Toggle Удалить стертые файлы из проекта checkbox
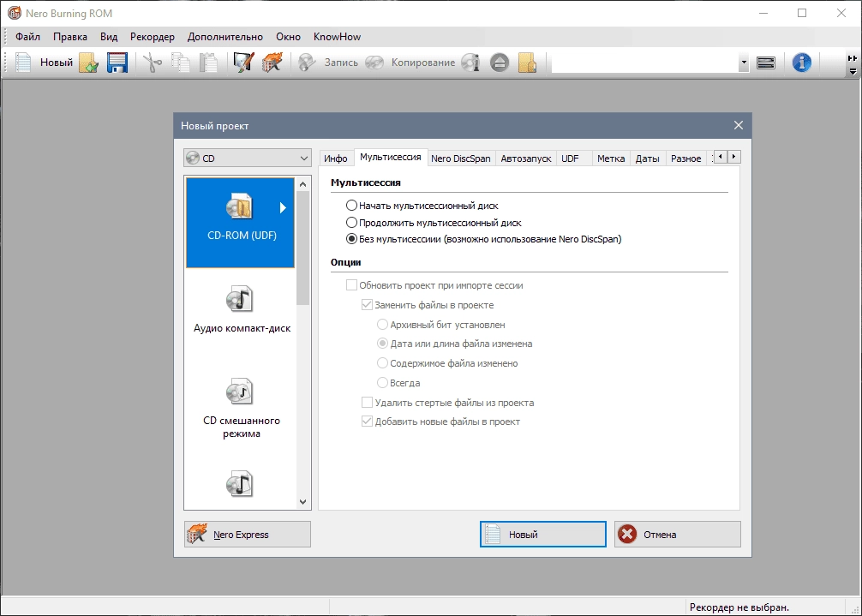The image size is (862, 616). [x=367, y=403]
